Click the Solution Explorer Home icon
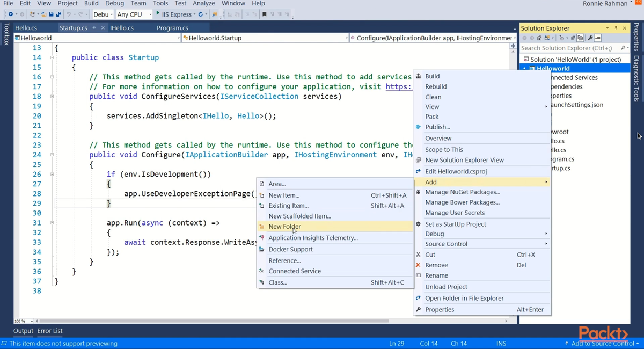This screenshot has width=644, height=349. [x=539, y=38]
